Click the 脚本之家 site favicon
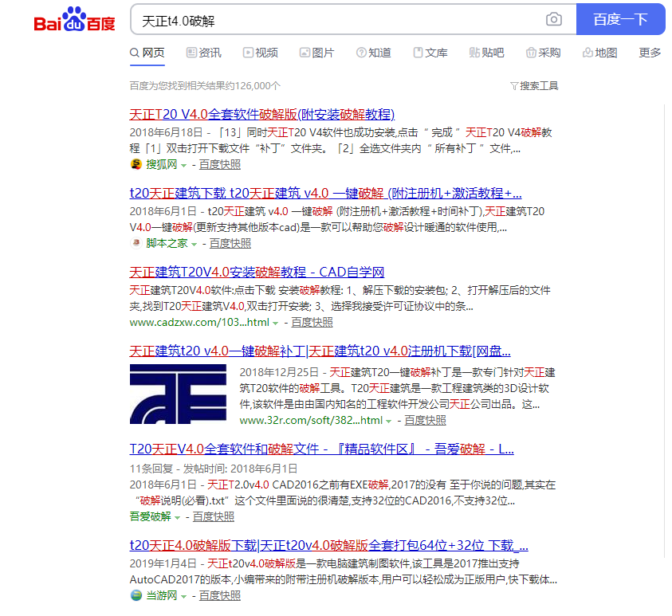The width and height of the screenshot is (672, 616). pyautogui.click(x=136, y=243)
